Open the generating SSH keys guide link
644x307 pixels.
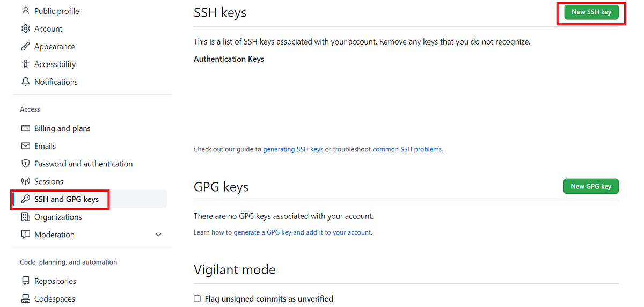(293, 149)
